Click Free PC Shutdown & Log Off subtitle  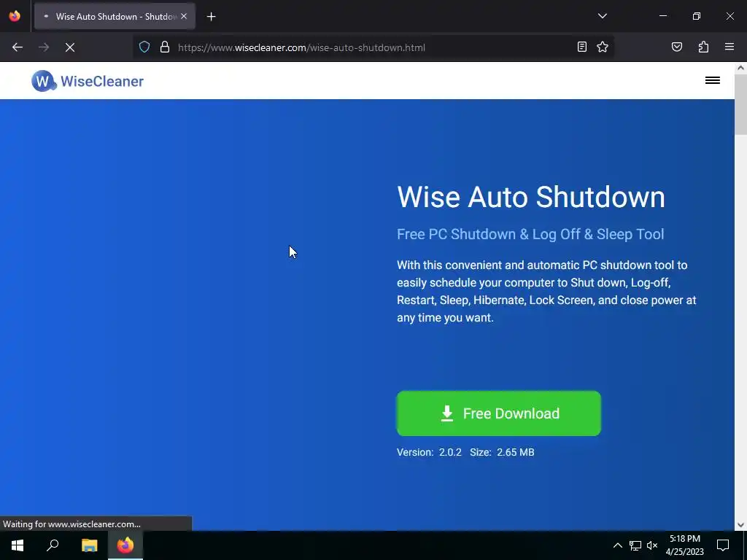(x=530, y=234)
